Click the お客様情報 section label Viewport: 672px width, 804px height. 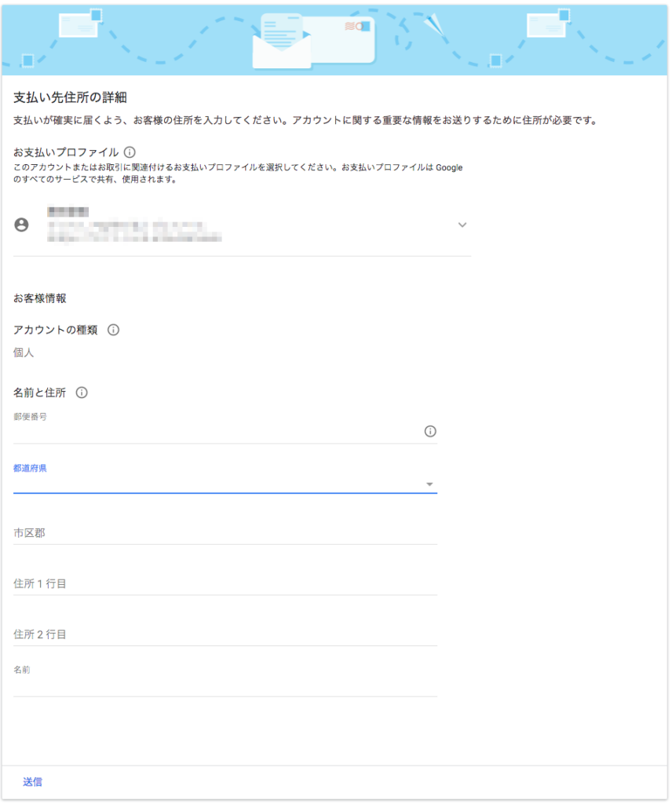coord(40,298)
